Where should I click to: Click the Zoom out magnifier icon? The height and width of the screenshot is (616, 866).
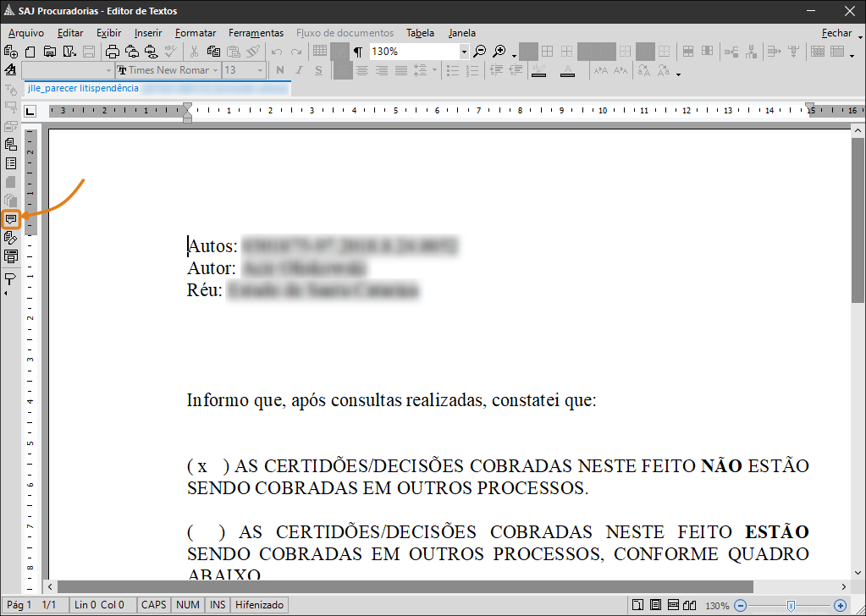pyautogui.click(x=480, y=52)
